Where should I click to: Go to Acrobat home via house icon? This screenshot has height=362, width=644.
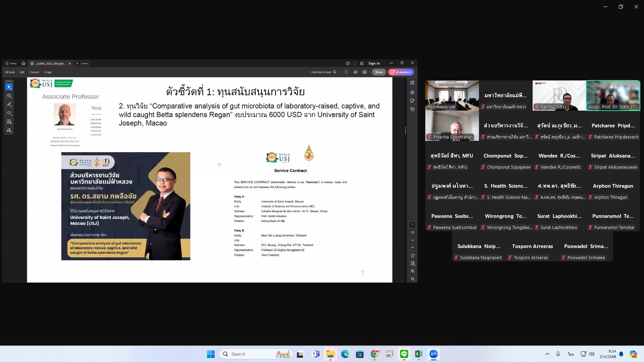point(23,63)
